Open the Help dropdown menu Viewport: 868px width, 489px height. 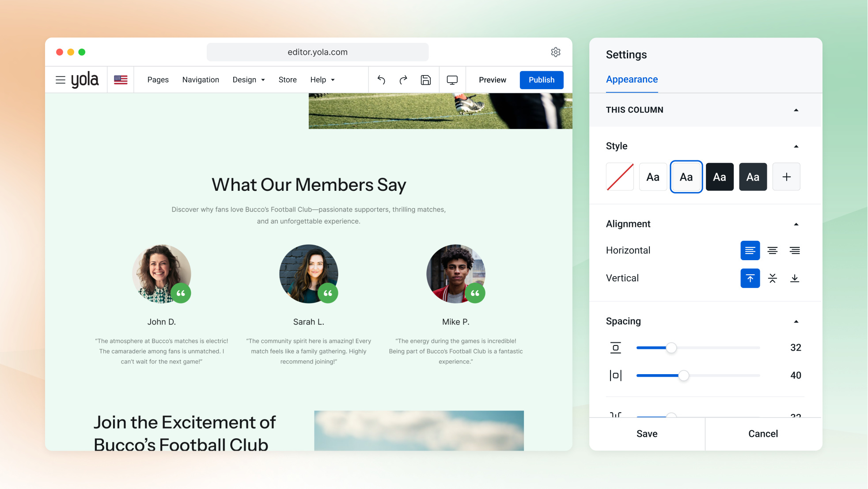point(322,80)
